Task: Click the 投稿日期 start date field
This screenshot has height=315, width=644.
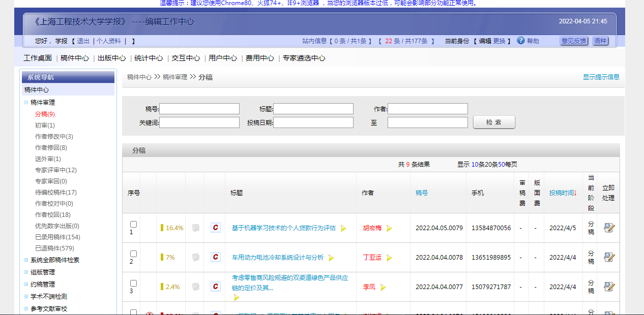Action: pyautogui.click(x=313, y=122)
